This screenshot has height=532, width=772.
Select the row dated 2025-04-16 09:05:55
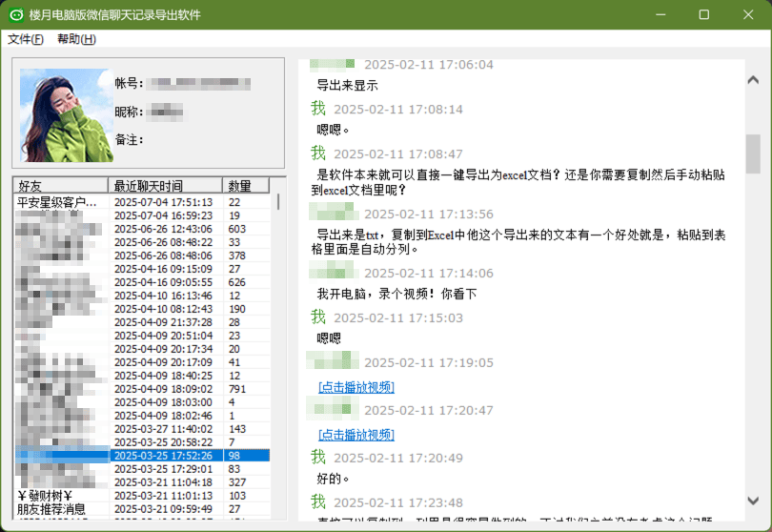[x=142, y=282]
